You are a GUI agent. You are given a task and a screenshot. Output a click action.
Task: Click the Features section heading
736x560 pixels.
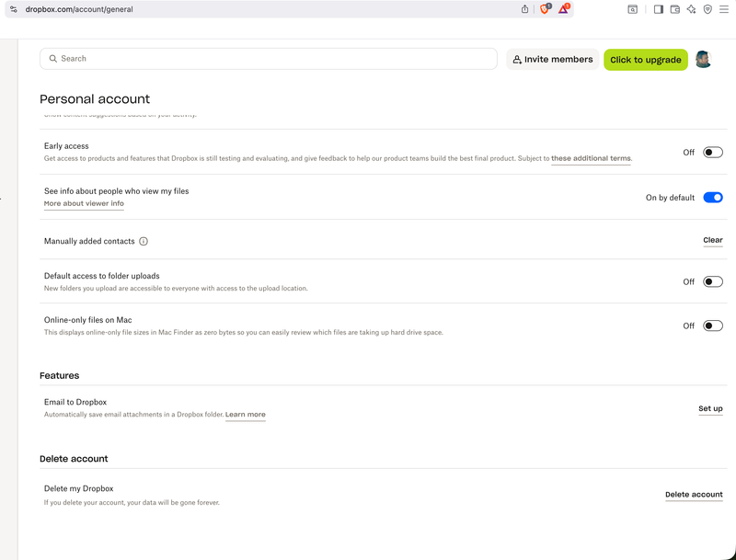pos(59,376)
